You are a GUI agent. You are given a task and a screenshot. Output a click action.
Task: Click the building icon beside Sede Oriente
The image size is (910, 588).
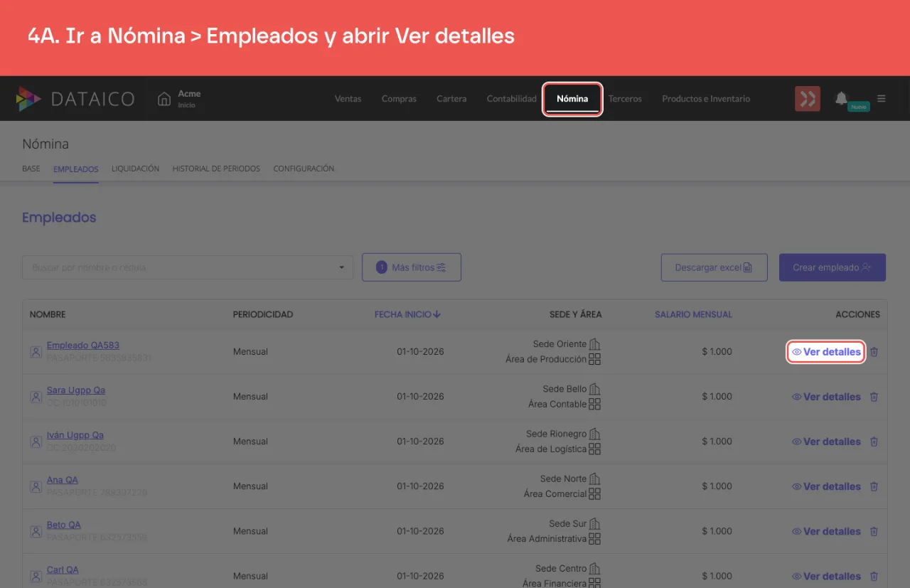click(595, 344)
